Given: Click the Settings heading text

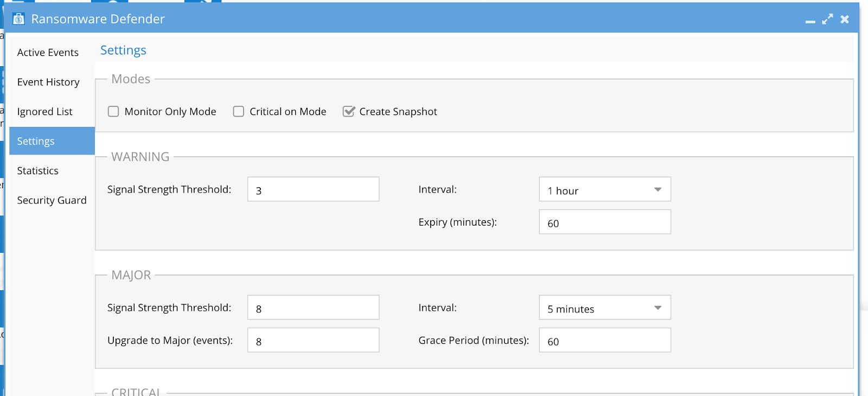Looking at the screenshot, I should [123, 50].
